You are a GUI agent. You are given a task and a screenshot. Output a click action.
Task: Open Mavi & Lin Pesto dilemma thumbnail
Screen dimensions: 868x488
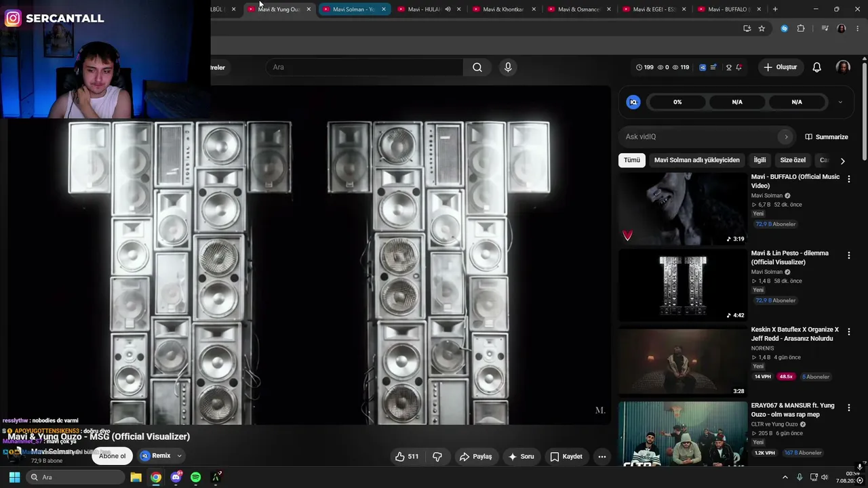682,285
